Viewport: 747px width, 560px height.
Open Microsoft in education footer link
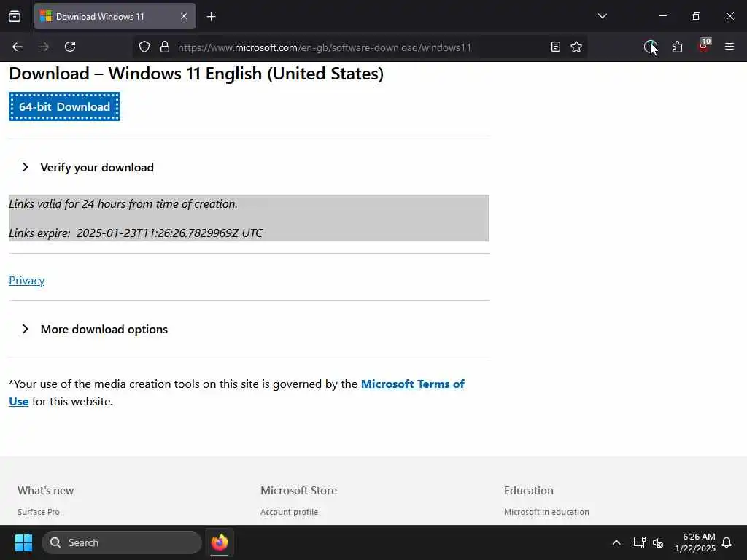pyautogui.click(x=546, y=512)
